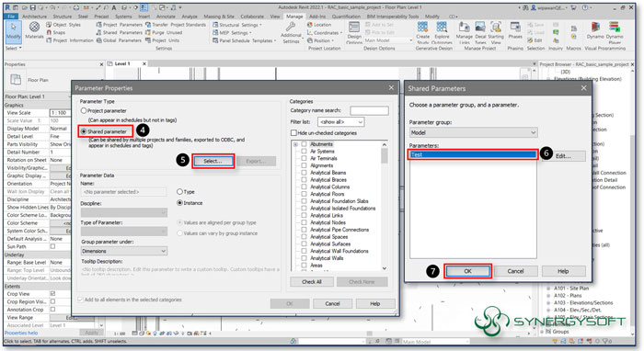Click the Modify tool in the ribbon
Viewport: 644px width, 351px height.
pos(13,31)
